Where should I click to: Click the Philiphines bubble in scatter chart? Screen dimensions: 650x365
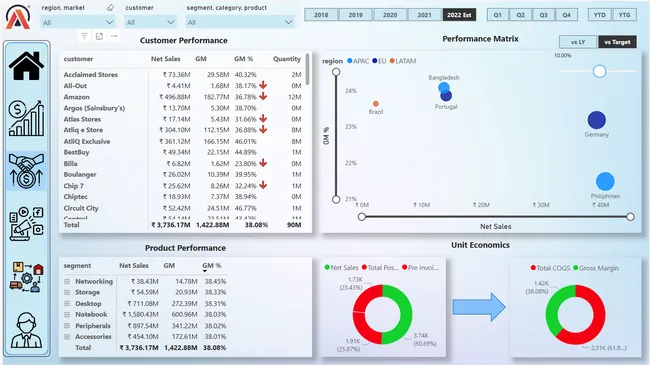[605, 182]
